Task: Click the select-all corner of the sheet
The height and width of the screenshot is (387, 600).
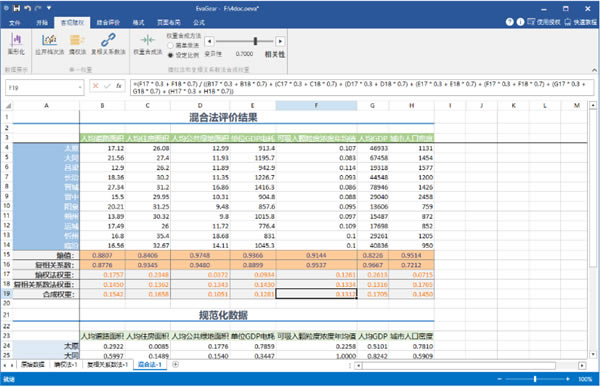Action: click(x=7, y=105)
